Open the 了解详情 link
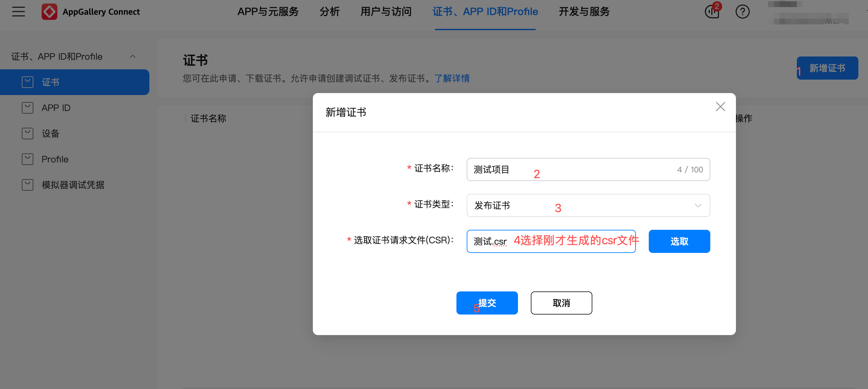 tap(452, 78)
